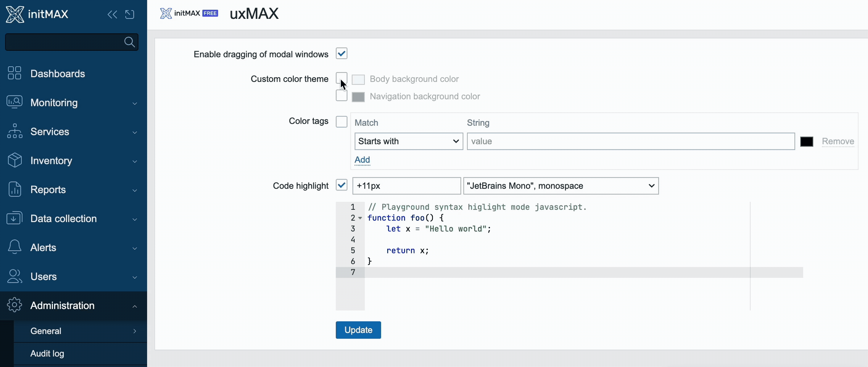Open the Audit log menu item
The image size is (868, 367).
(47, 354)
